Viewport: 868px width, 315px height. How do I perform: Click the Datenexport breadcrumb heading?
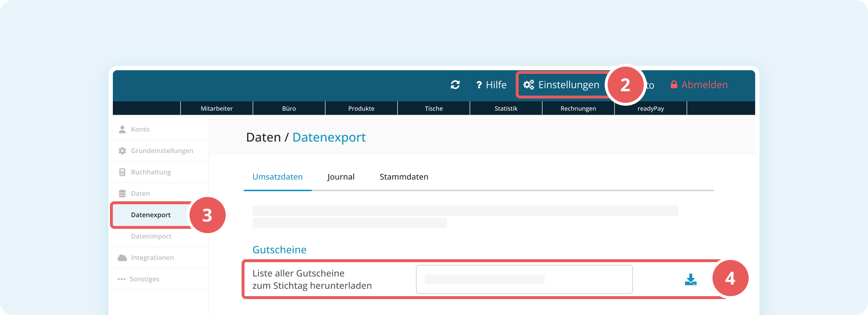pyautogui.click(x=329, y=137)
